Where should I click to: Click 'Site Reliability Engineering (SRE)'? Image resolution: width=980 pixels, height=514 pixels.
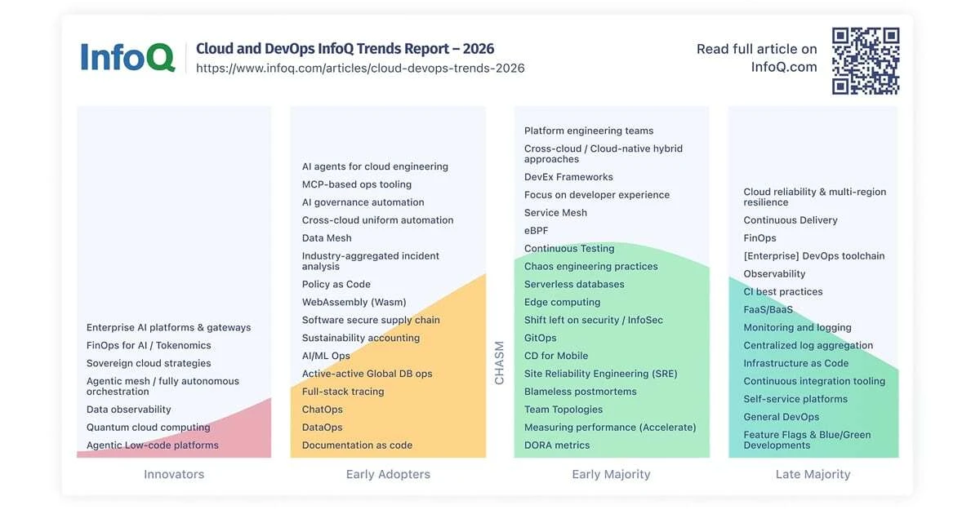tap(601, 374)
